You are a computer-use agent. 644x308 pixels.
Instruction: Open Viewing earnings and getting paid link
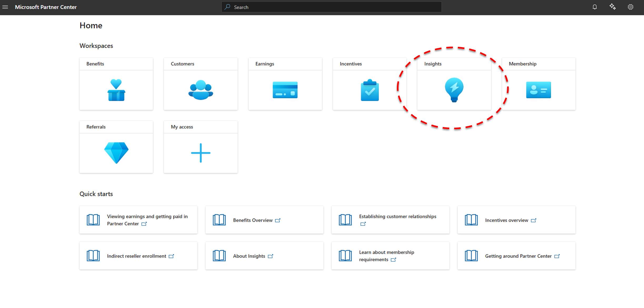coord(147,220)
